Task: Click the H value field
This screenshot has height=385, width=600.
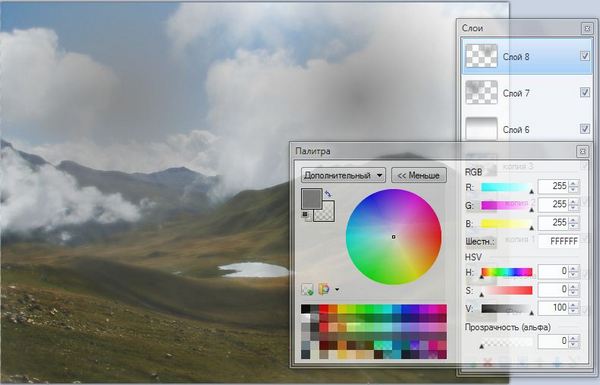Action: (x=553, y=271)
